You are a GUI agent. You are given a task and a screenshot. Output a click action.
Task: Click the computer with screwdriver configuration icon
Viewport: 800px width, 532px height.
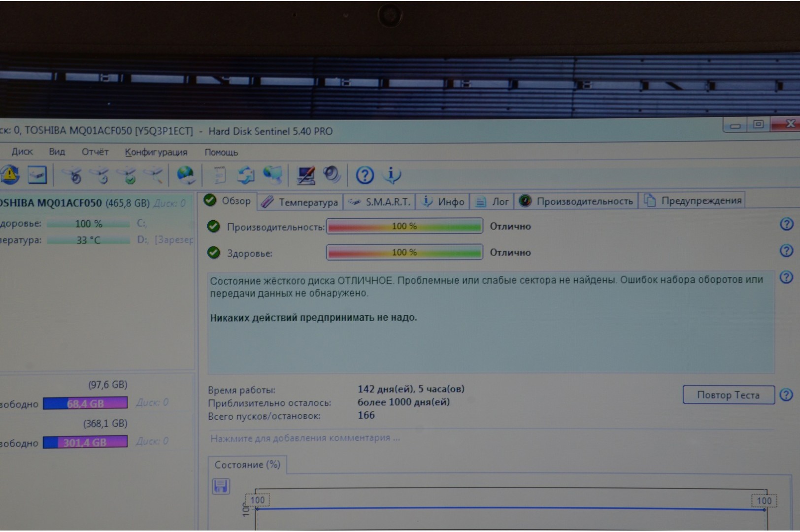click(306, 175)
